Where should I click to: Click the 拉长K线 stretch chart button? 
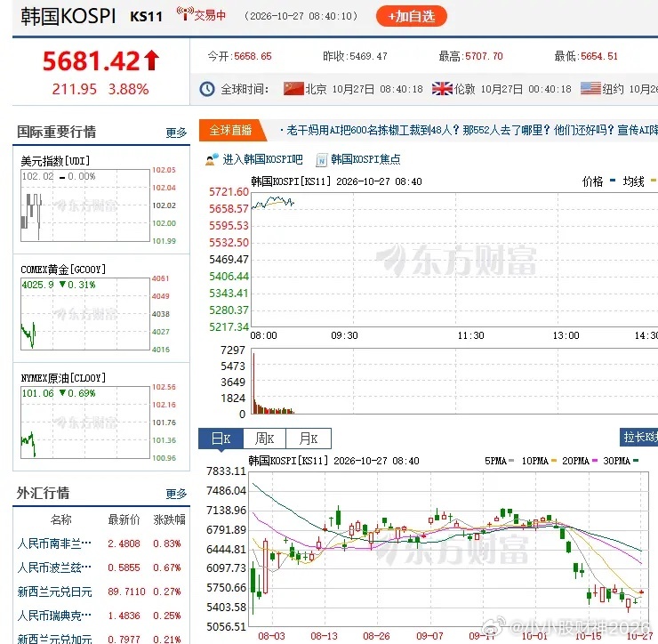pos(638,437)
